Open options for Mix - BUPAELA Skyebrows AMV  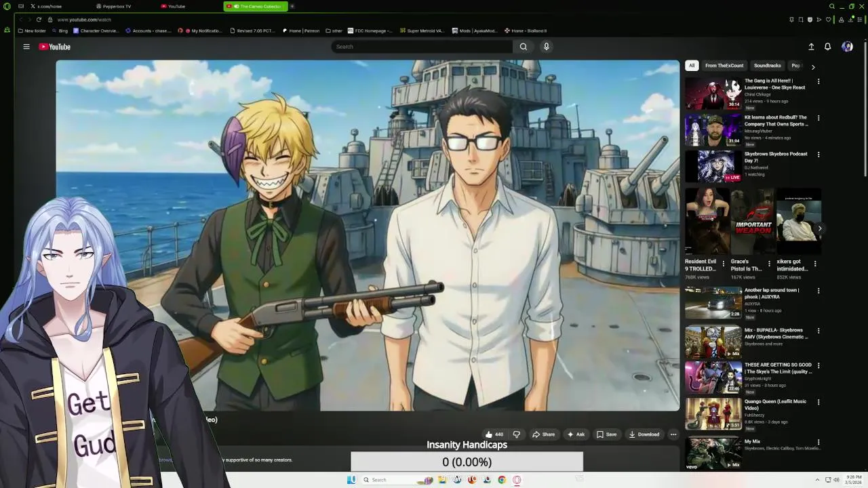click(x=818, y=331)
